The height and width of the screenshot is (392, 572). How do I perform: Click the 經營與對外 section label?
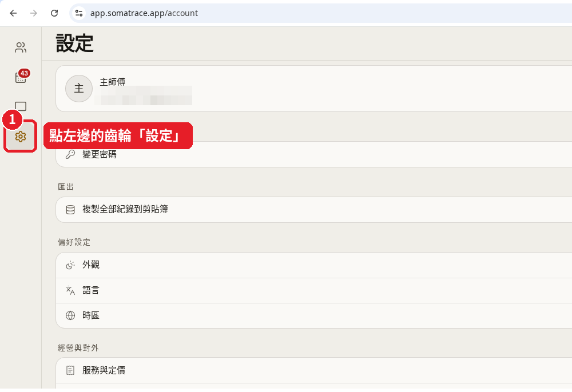coord(78,348)
